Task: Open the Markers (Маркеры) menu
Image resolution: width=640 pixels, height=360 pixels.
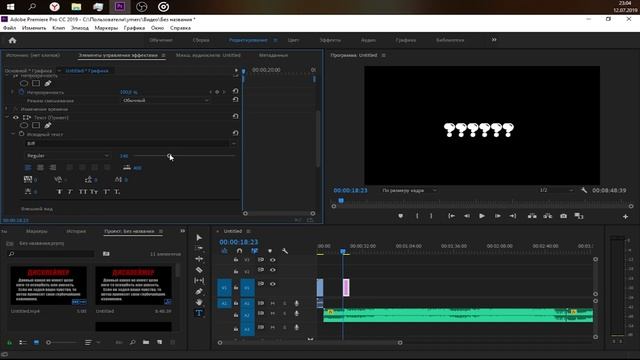Action: [106, 28]
